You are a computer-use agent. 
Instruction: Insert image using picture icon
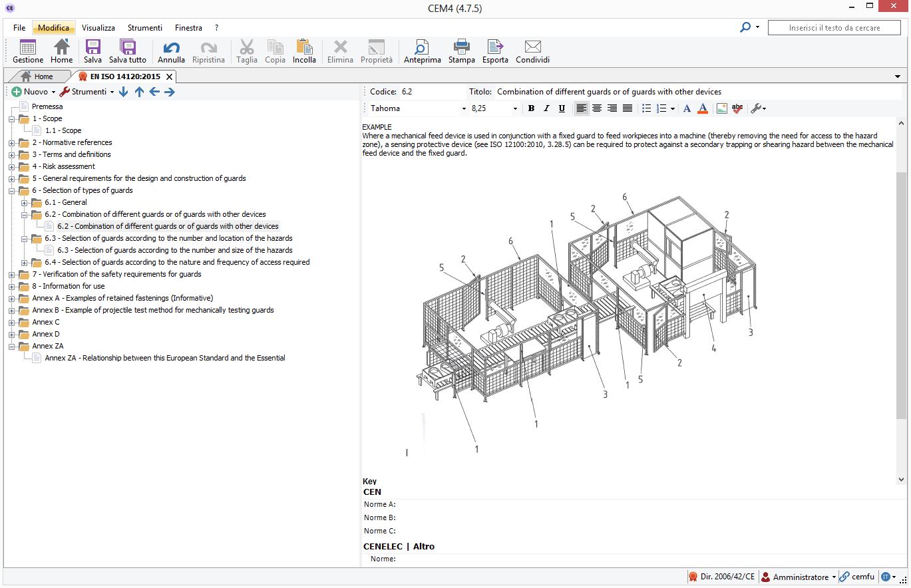click(x=721, y=108)
